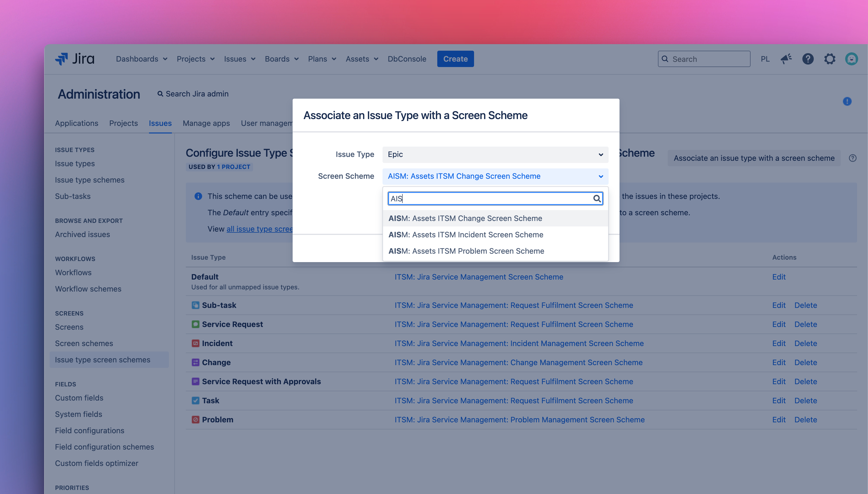Expand the Dashboards menu
This screenshot has width=868, height=494.
[x=141, y=59]
